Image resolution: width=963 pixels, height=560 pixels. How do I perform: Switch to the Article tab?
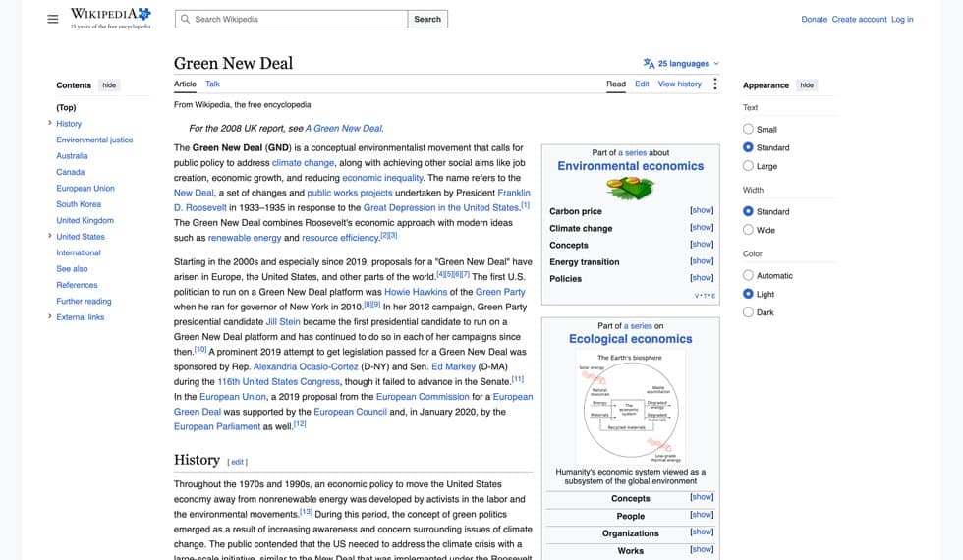click(185, 84)
